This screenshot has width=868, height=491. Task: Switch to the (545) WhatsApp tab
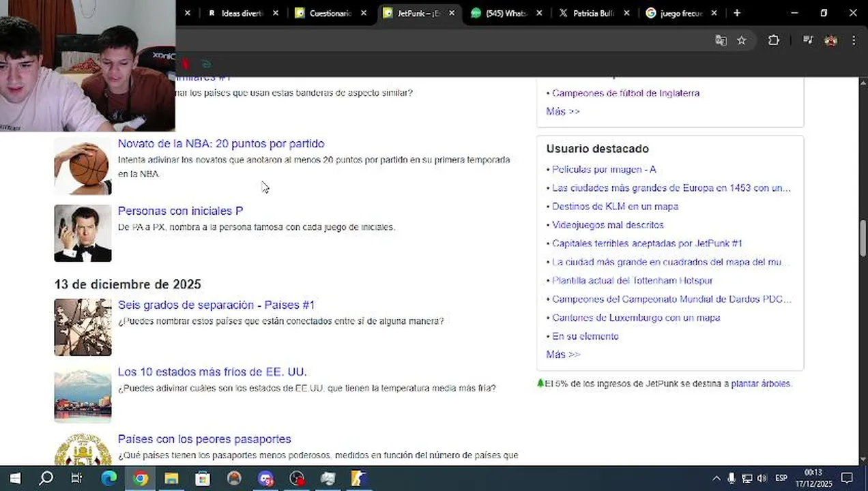point(506,13)
